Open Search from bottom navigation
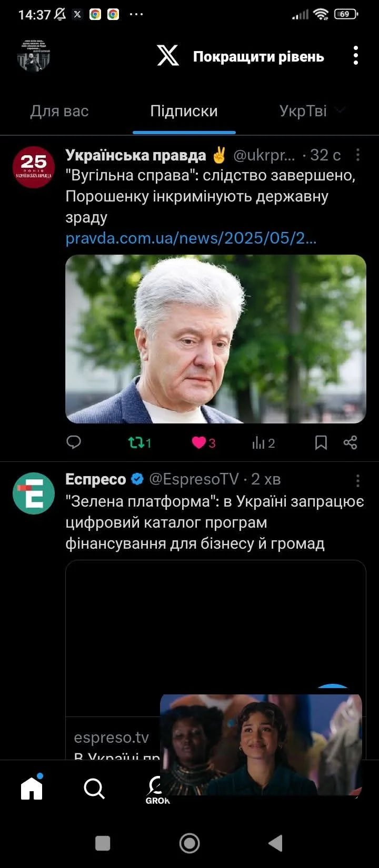The image size is (379, 868). [94, 789]
